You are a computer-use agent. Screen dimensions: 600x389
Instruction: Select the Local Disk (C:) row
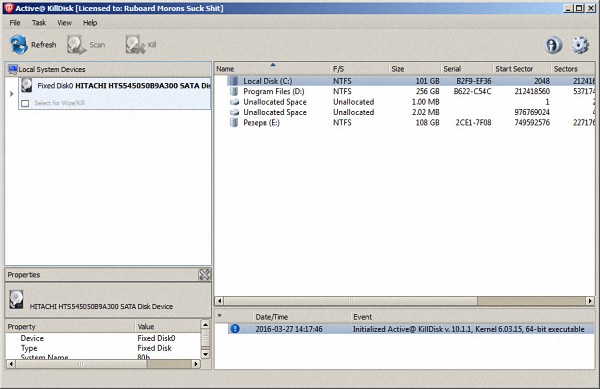pyautogui.click(x=411, y=81)
